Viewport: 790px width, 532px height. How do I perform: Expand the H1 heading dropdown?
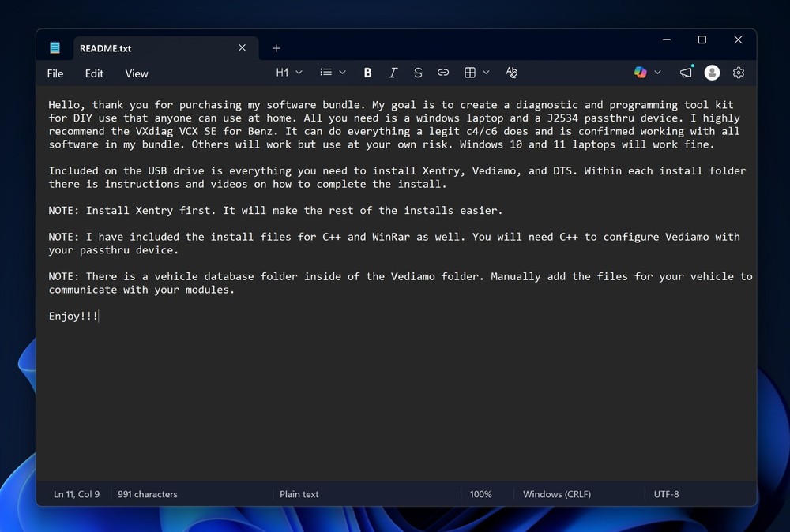pyautogui.click(x=289, y=73)
